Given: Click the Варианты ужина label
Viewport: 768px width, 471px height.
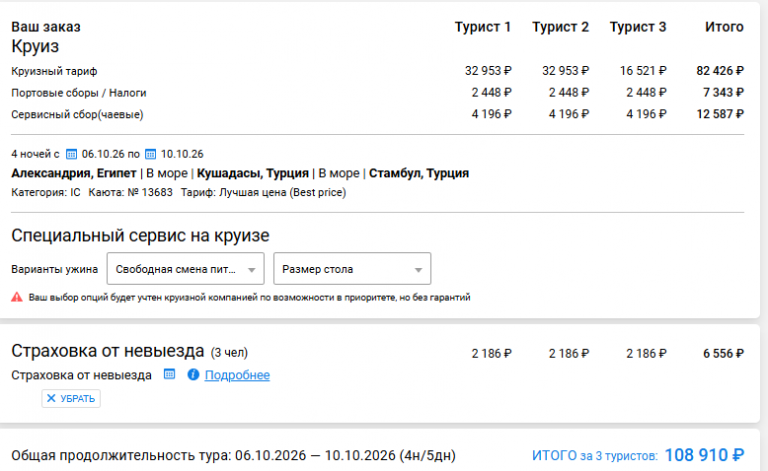Looking at the screenshot, I should [54, 269].
